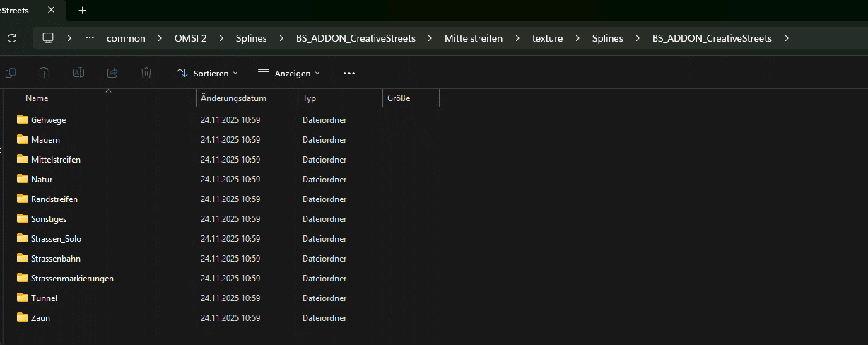
Task: Expand the collapsed path ellipsis in the breadcrumb
Action: pyautogui.click(x=89, y=38)
